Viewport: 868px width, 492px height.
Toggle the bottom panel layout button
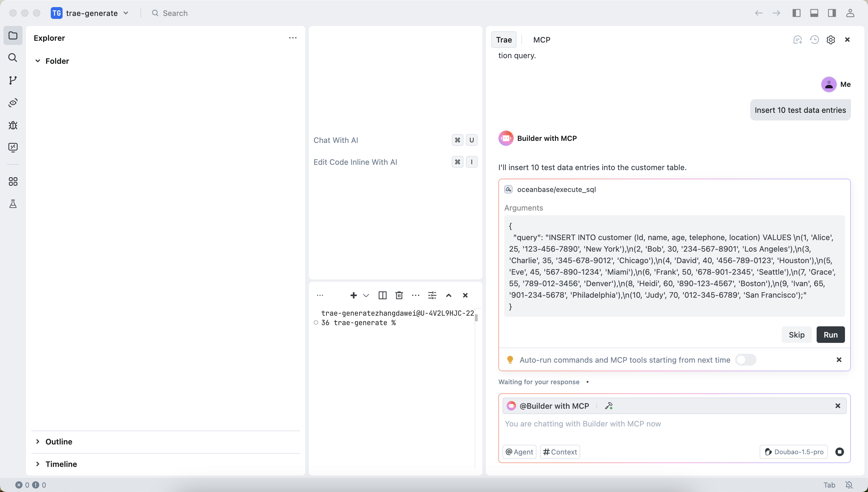[x=814, y=13]
